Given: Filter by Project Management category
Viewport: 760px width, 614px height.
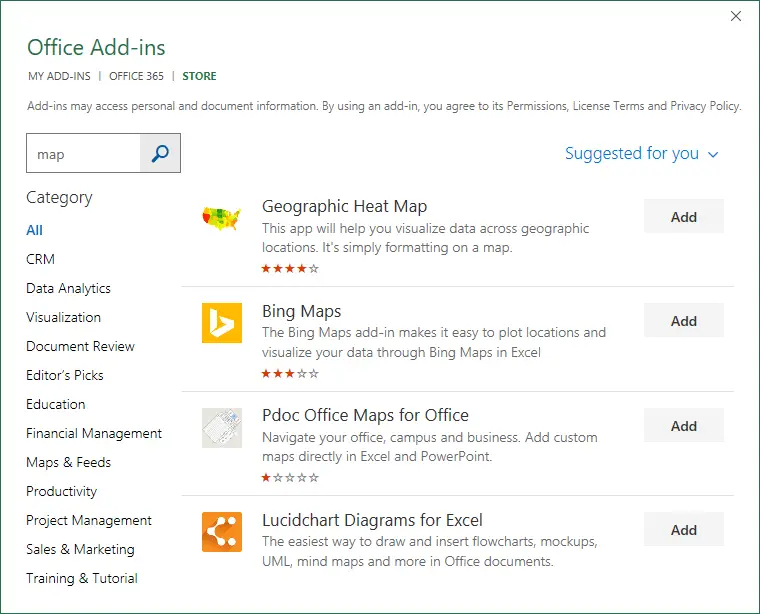Looking at the screenshot, I should [x=89, y=520].
